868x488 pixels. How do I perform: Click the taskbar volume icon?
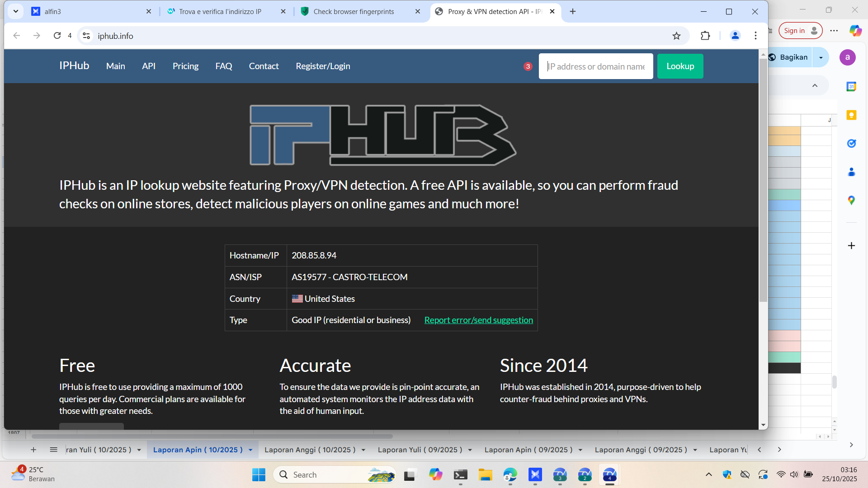coord(794,474)
